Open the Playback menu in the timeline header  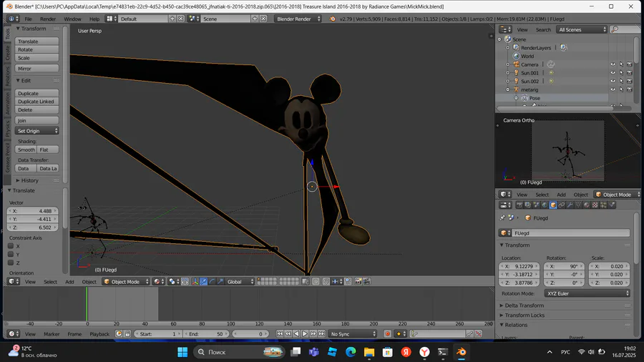99,334
